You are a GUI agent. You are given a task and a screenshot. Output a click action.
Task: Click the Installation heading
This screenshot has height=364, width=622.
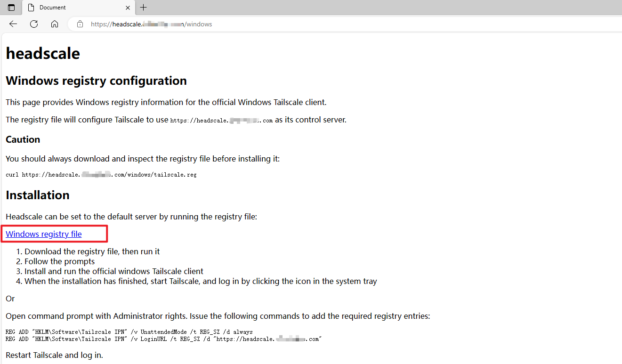(38, 195)
